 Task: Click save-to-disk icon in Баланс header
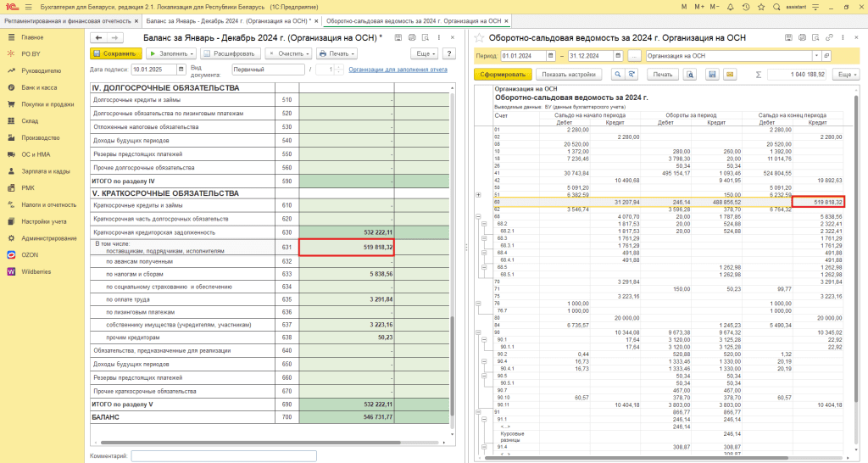[398, 37]
